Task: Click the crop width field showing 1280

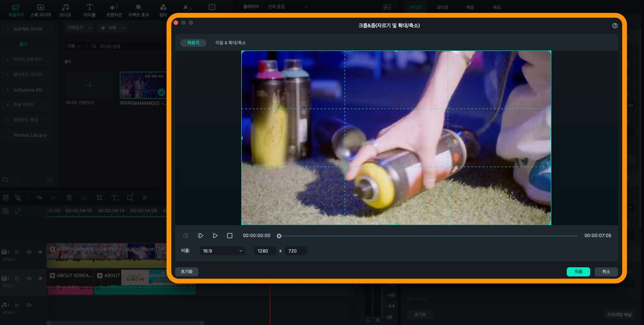Action: tap(266, 251)
